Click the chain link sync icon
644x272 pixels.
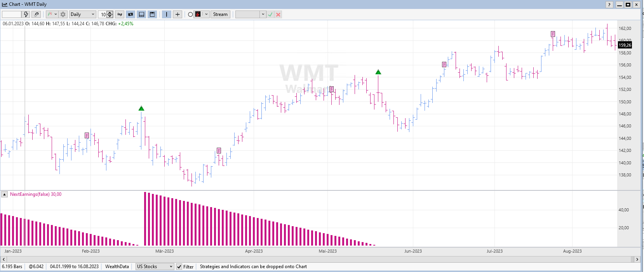coord(37,14)
